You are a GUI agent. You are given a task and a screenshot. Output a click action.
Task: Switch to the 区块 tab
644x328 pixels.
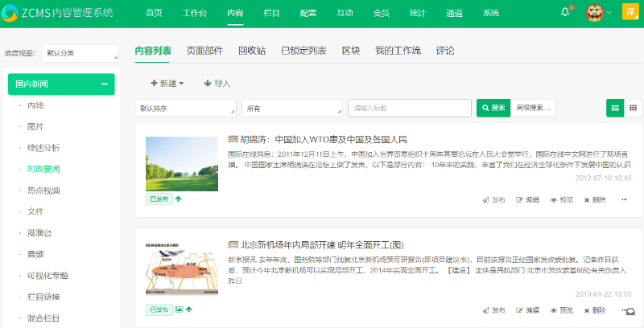point(351,51)
